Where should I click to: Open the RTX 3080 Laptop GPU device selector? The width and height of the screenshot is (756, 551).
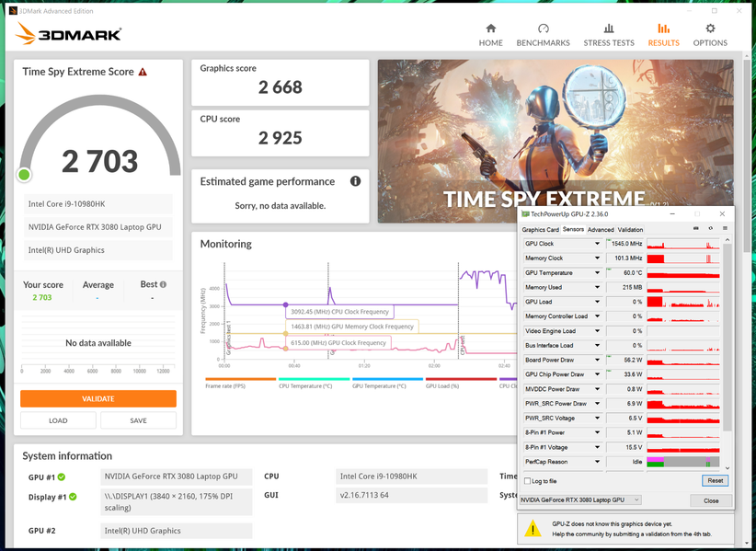pyautogui.click(x=580, y=499)
